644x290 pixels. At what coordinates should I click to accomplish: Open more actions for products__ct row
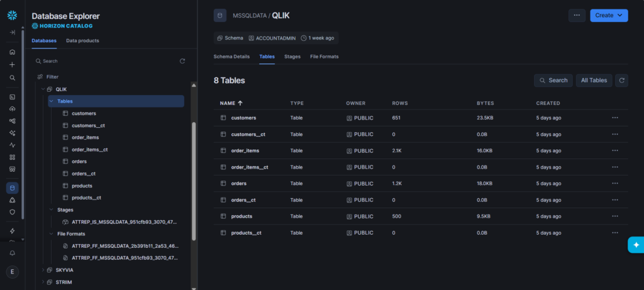[615, 233]
